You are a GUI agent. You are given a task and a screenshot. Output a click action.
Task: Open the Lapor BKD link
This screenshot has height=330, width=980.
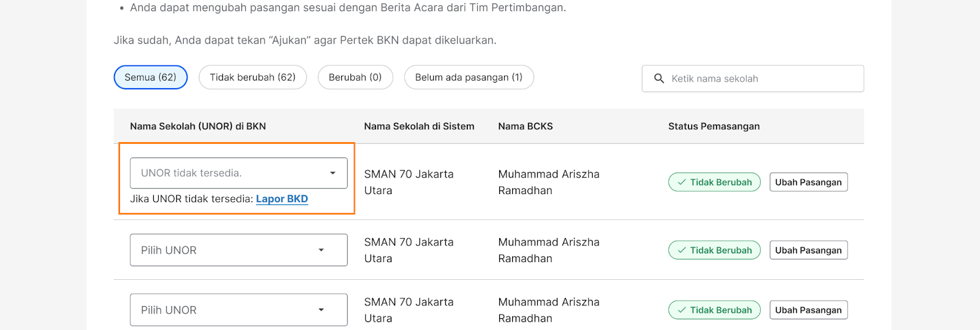click(x=282, y=199)
